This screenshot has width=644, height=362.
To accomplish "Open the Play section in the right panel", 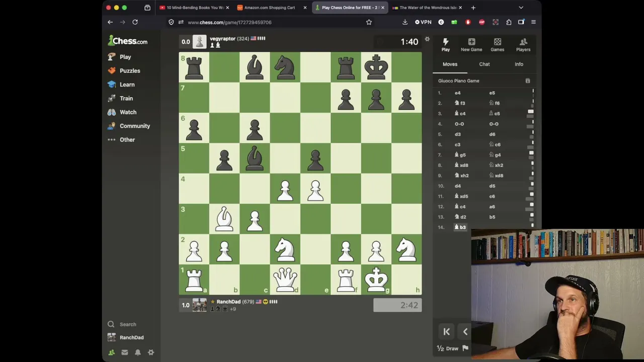I will tap(445, 45).
